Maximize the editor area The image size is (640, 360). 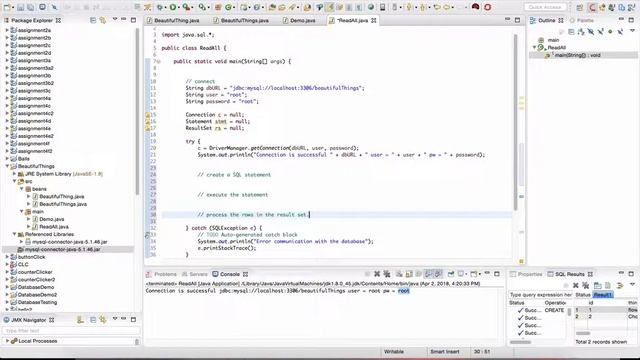click(x=517, y=20)
